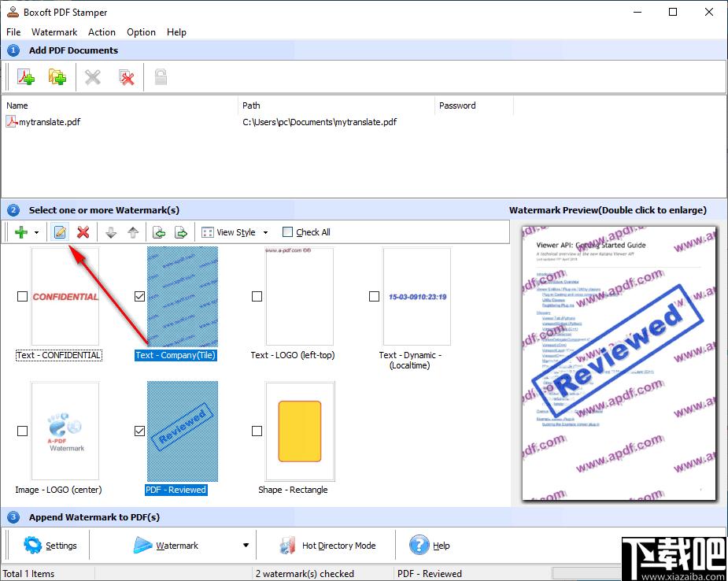The width and height of the screenshot is (728, 581).
Task: Select the Text - CONFIDENTIAL thumbnail
Action: [x=65, y=296]
